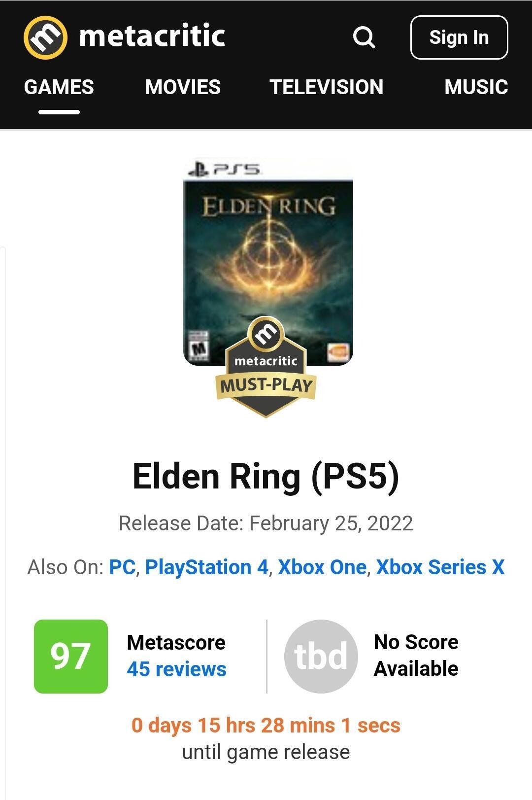Follow the Xbox One version link

(322, 567)
